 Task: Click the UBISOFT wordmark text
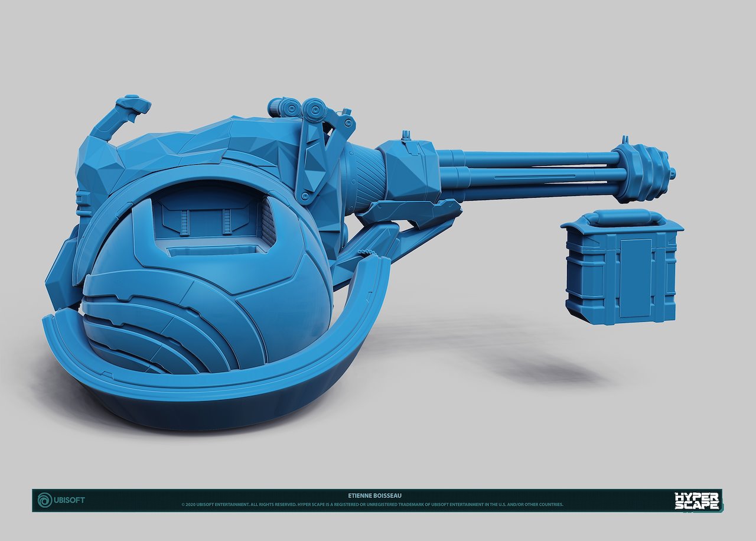[x=70, y=500]
